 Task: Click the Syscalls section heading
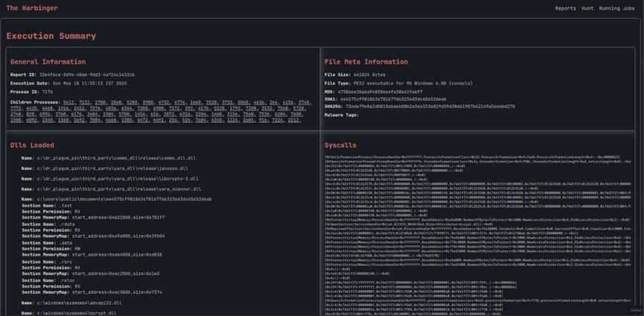coord(340,145)
